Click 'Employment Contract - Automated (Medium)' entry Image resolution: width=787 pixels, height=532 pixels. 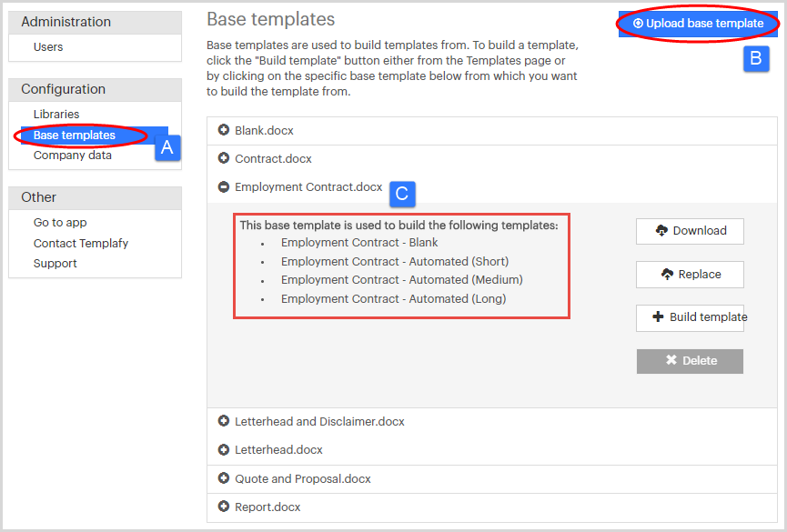[x=401, y=279]
